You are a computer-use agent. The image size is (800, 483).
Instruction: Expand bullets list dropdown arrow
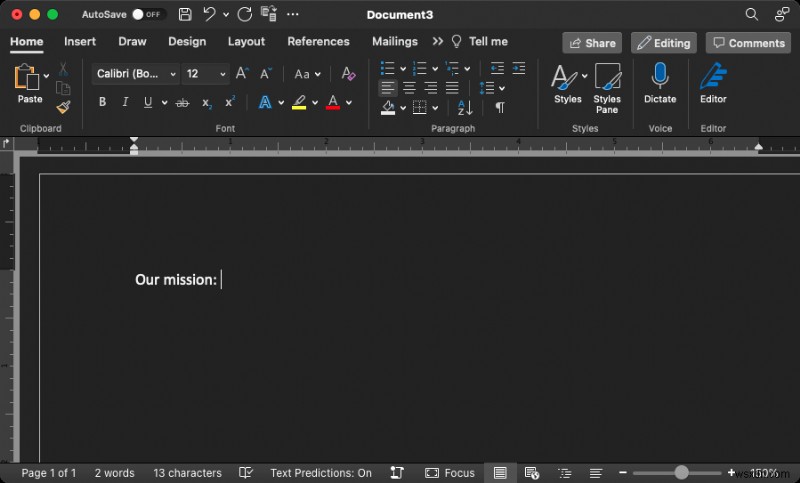(403, 68)
